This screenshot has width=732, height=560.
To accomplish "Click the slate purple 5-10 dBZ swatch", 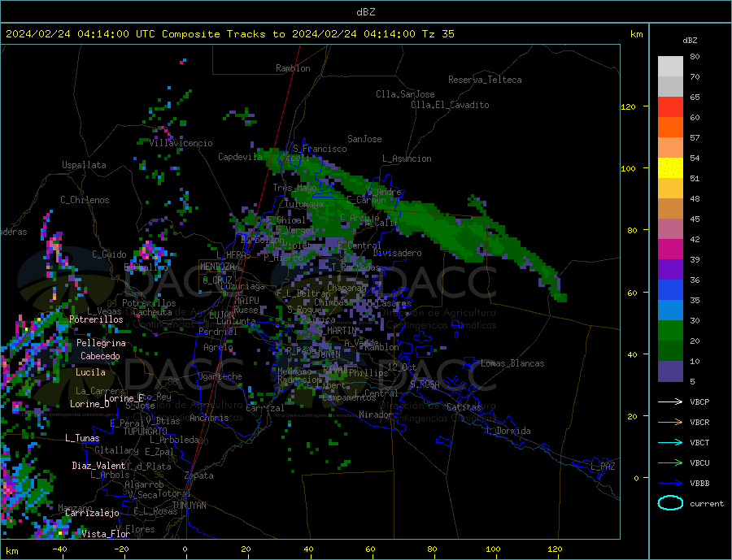I will coord(670,371).
